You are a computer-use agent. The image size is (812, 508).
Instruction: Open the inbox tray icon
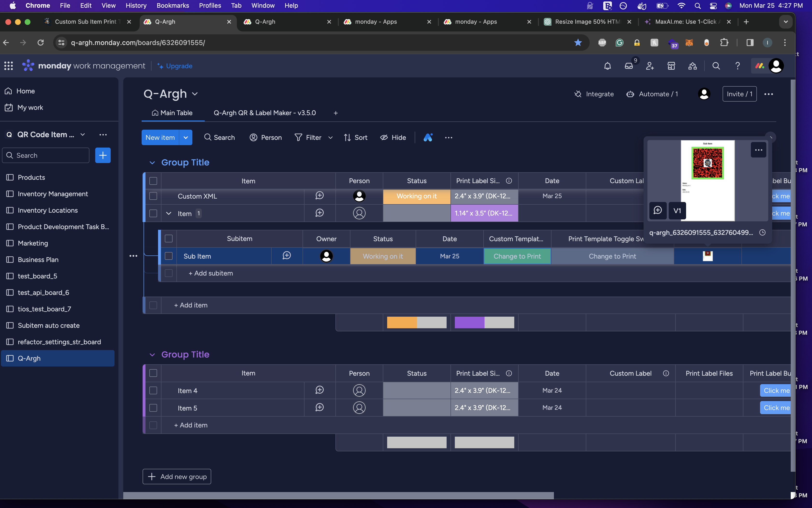pos(629,66)
